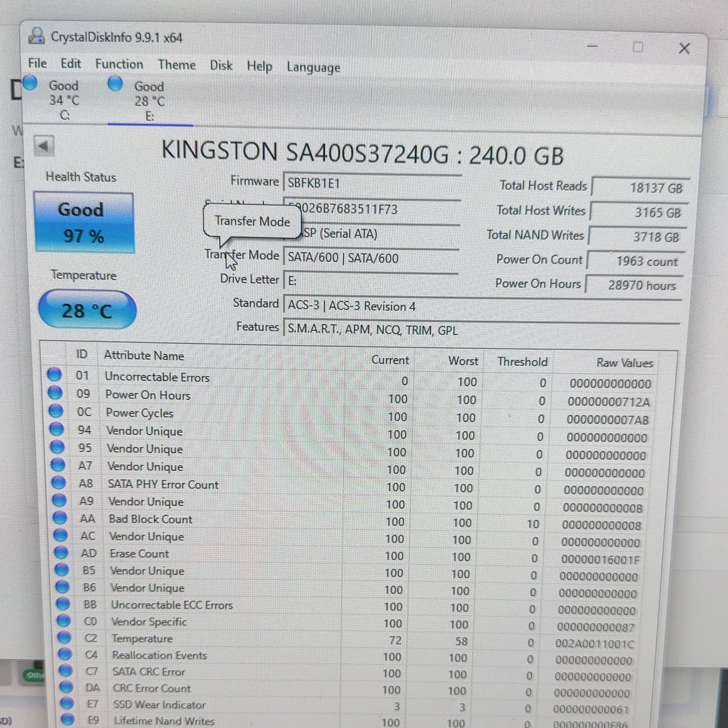Viewport: 728px width, 728px height.
Task: Click the Raw Values column header
Action: 624,363
